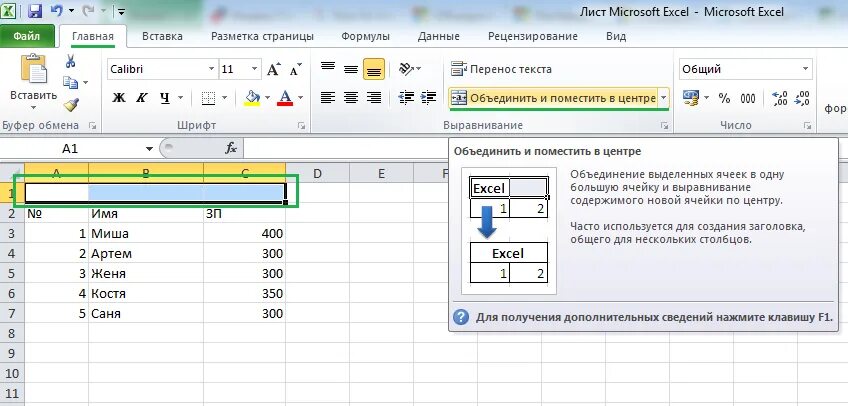Toggle Align Text Right
The width and height of the screenshot is (848, 406).
coord(374,97)
